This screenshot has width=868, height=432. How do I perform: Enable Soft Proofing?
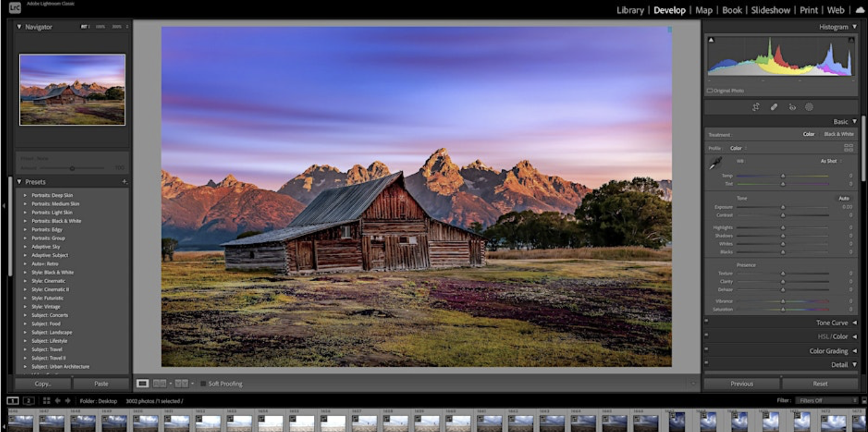[203, 383]
